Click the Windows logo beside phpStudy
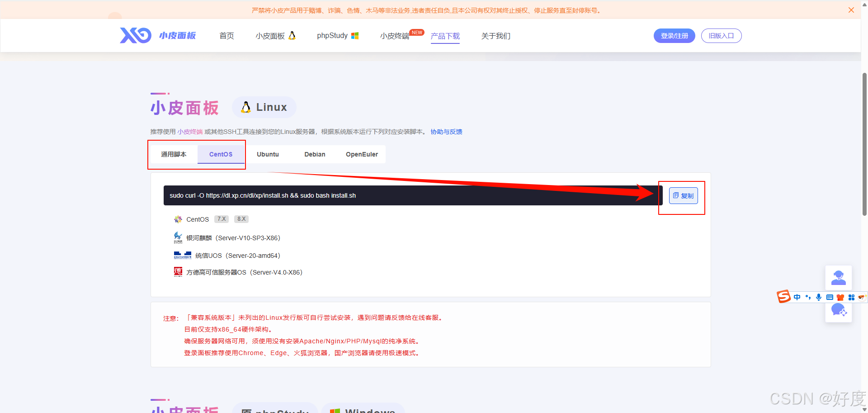This screenshot has width=868, height=413. tap(355, 36)
